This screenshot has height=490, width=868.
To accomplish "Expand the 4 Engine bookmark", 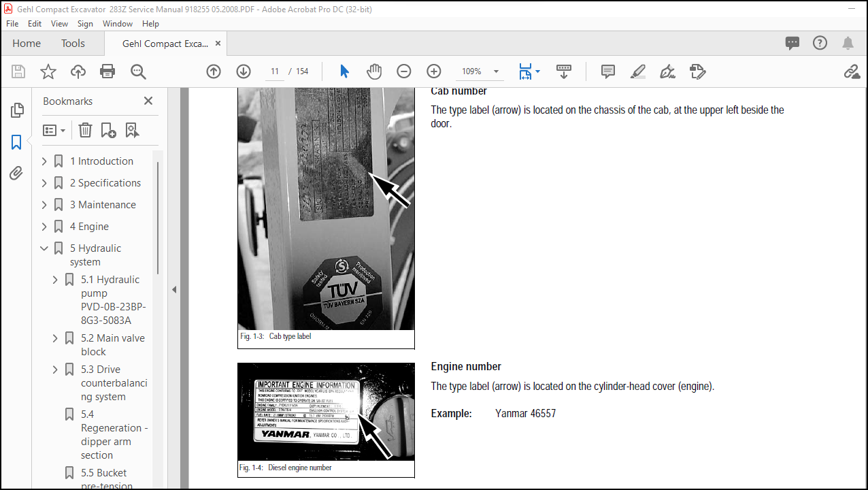I will pyautogui.click(x=44, y=227).
